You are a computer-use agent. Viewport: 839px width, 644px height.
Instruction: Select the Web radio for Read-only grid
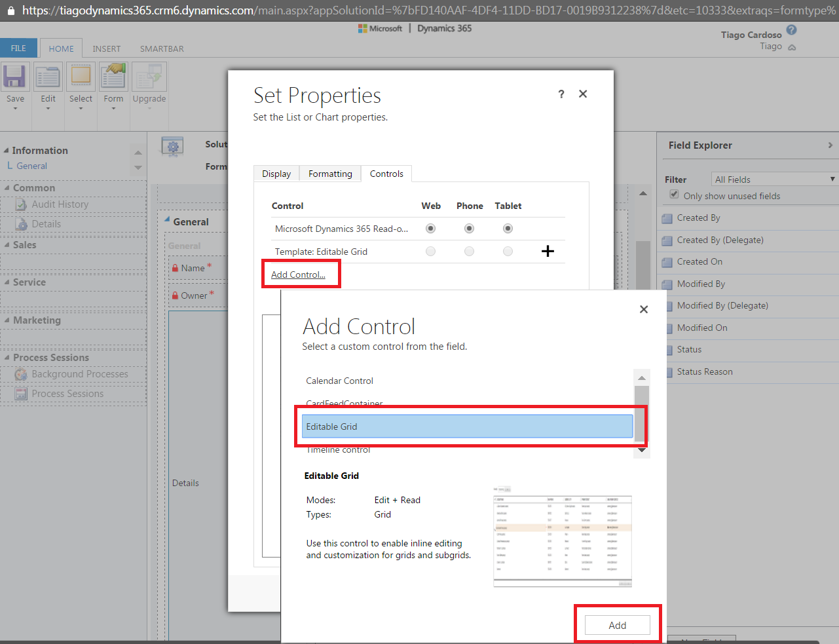pos(431,228)
